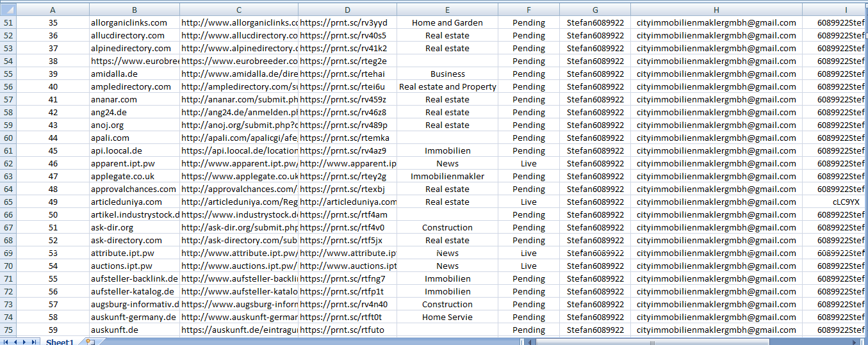Select column F header
This screenshot has height=345, width=868.
(529, 10)
